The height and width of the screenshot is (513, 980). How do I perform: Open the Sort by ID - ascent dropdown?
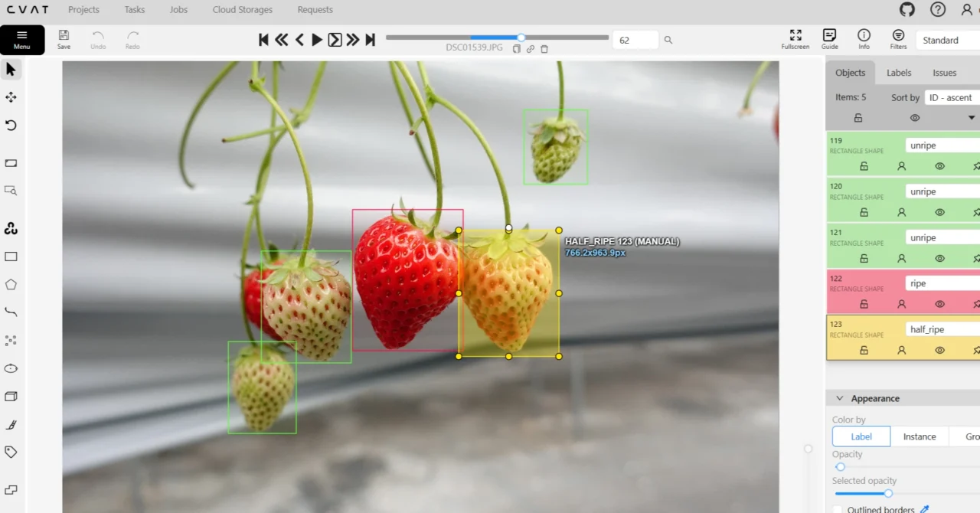tap(952, 98)
